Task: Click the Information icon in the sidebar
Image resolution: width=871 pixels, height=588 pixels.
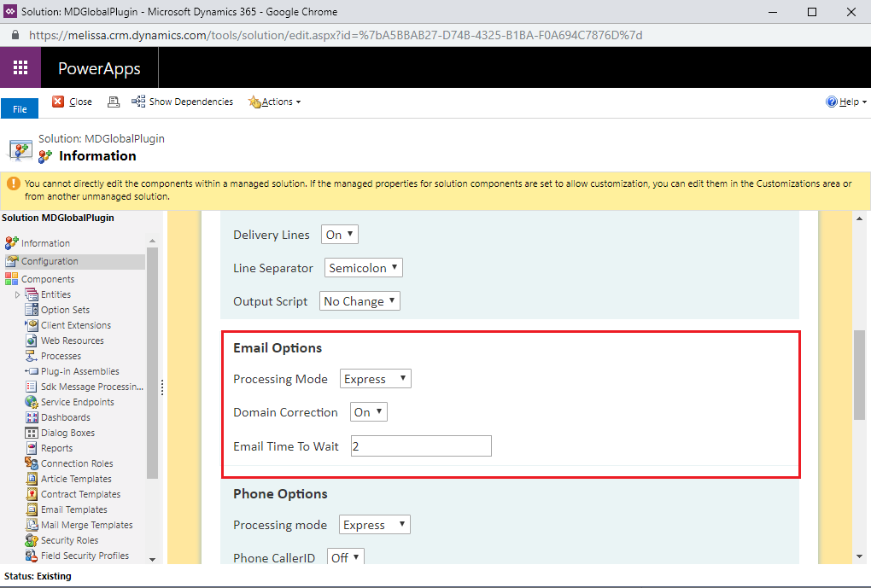Action: [x=12, y=243]
